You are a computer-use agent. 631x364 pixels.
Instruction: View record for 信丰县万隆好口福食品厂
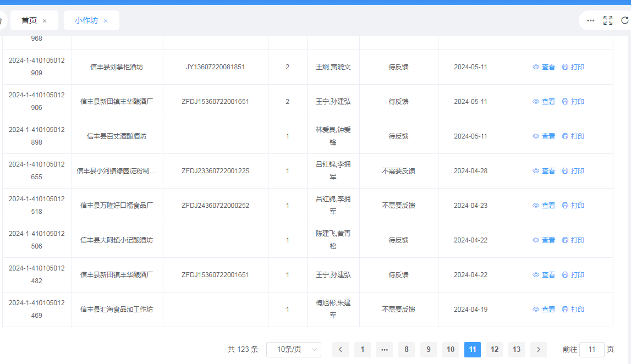tap(544, 206)
